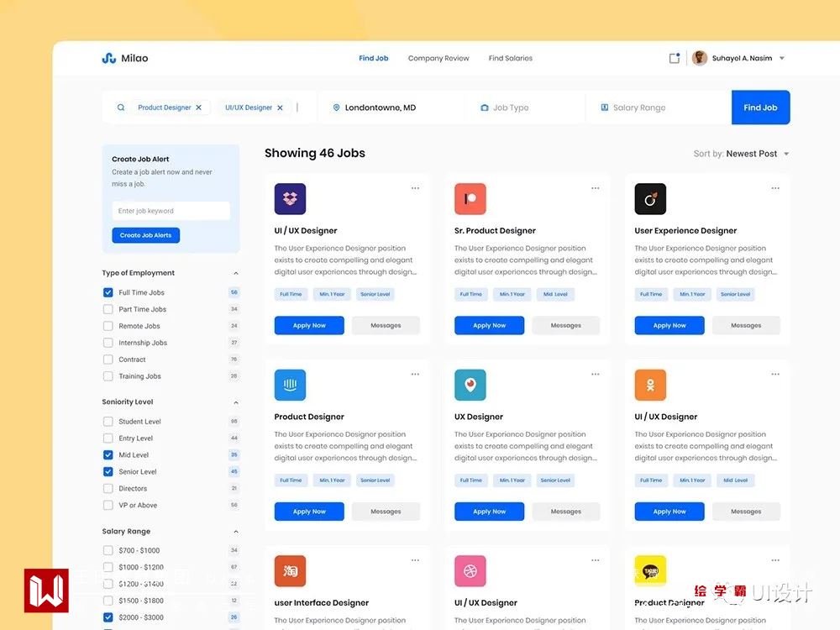Viewport: 840px width, 630px height.
Task: Collapse the Seniority Level section
Action: click(236, 402)
